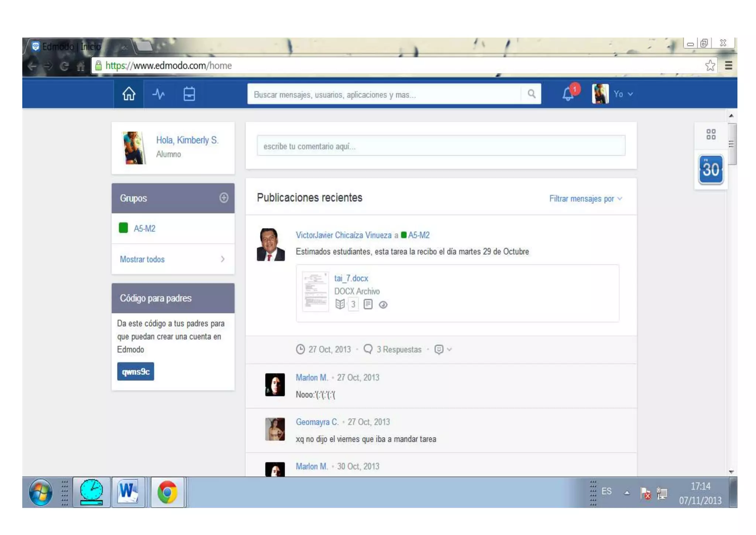Image resolution: width=756 pixels, height=535 pixels.
Task: Expand the Yo account dropdown
Action: tap(623, 94)
